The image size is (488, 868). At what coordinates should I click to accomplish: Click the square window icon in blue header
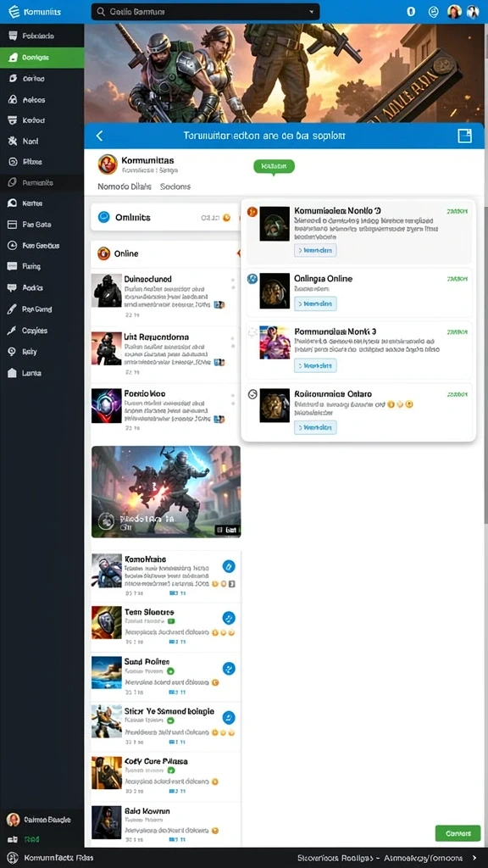click(465, 136)
